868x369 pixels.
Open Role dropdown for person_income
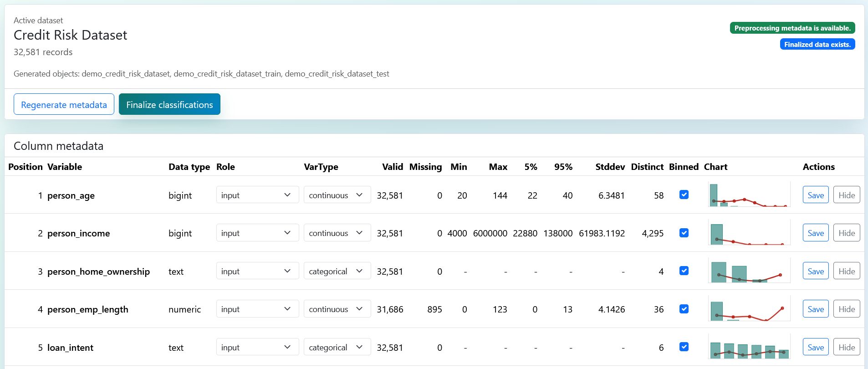(x=257, y=233)
